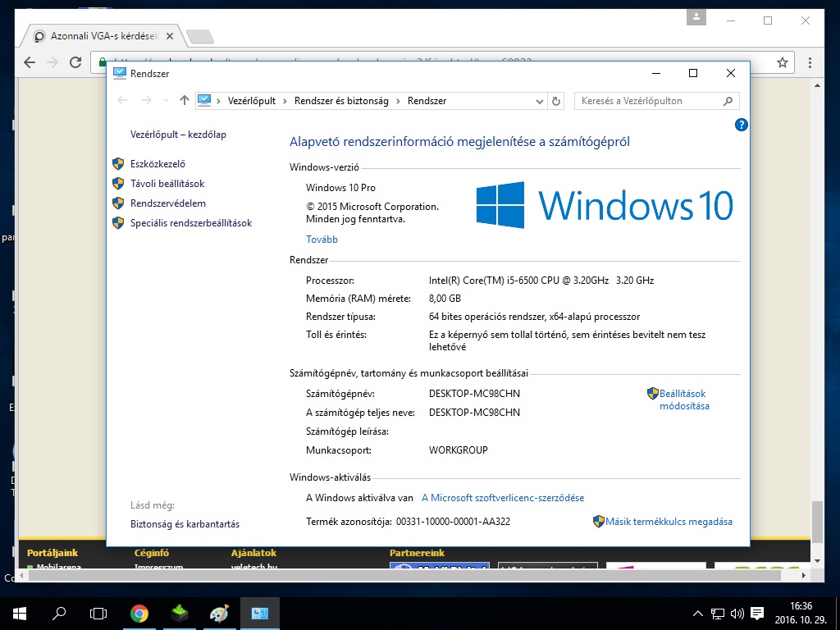Image resolution: width=840 pixels, height=630 pixels.
Task: Bookmark page with Chrome star icon
Action: pos(782,62)
